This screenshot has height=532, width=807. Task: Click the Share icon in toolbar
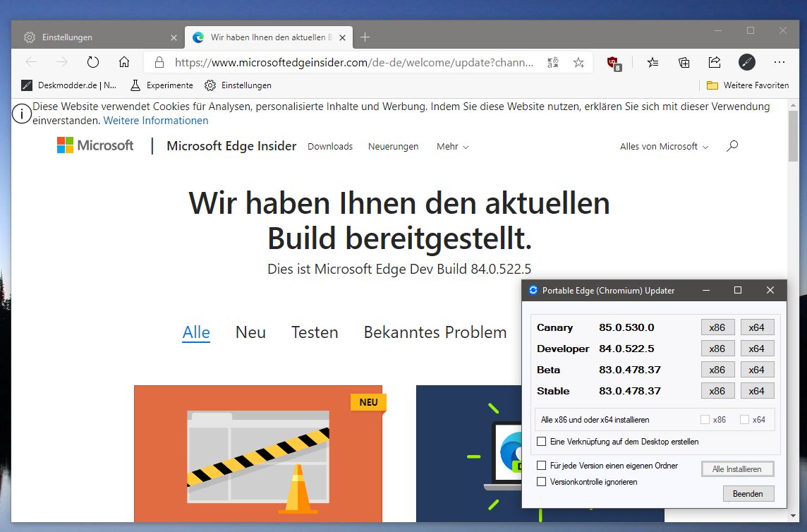point(715,62)
